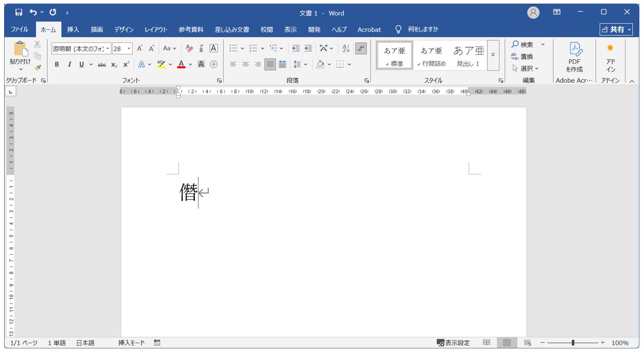The image size is (644, 353).
Task: Toggle show paragraph marks button
Action: point(361,48)
